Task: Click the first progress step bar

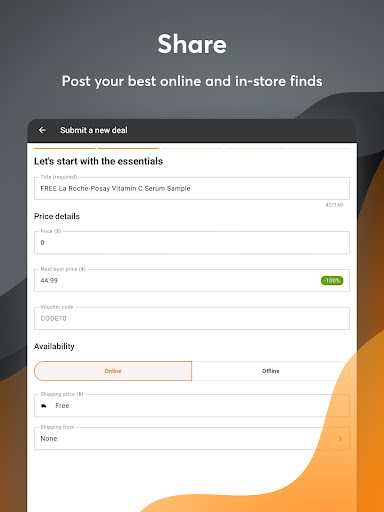Action: pyautogui.click(x=64, y=148)
